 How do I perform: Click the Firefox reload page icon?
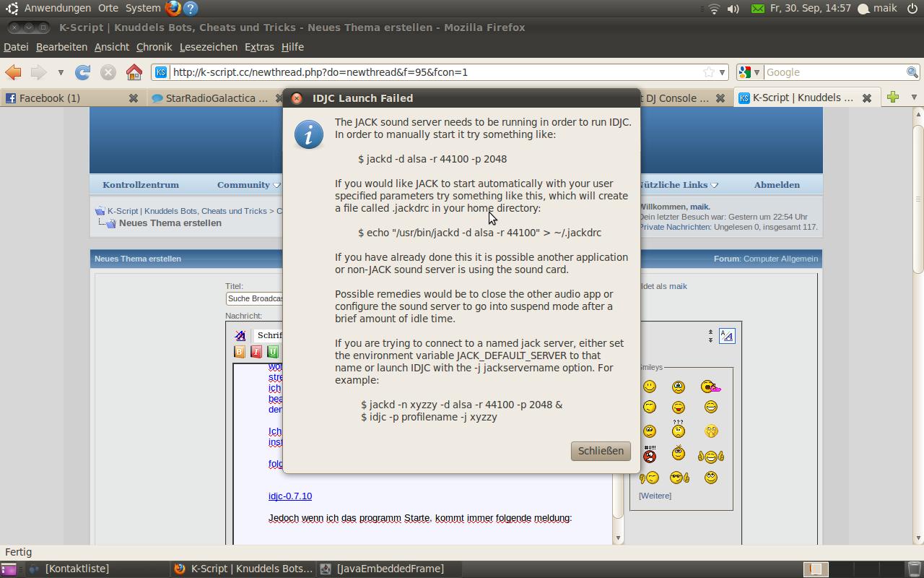click(83, 72)
